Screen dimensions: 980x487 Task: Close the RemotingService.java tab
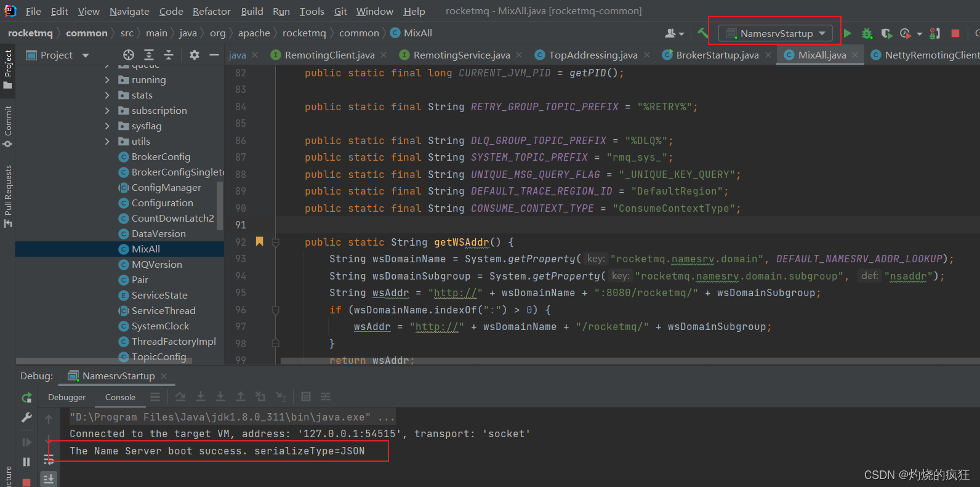[519, 55]
